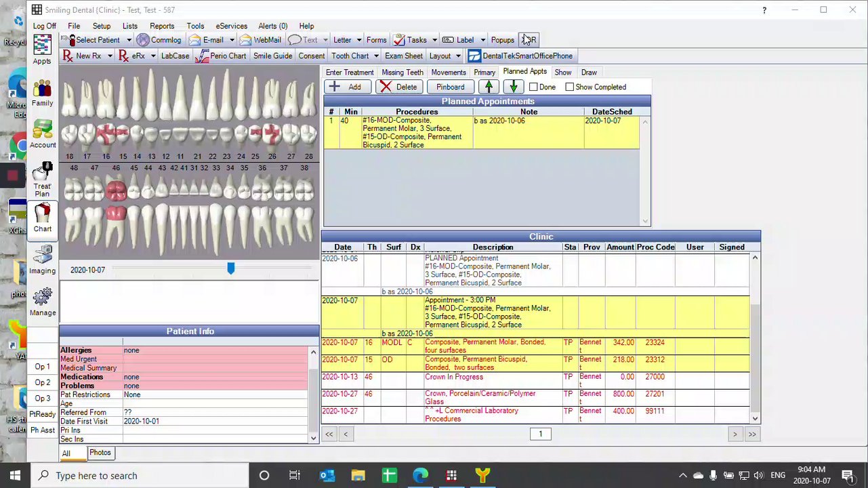The width and height of the screenshot is (868, 488).
Task: Click the Perio Chart toolbar button
Action: point(221,56)
